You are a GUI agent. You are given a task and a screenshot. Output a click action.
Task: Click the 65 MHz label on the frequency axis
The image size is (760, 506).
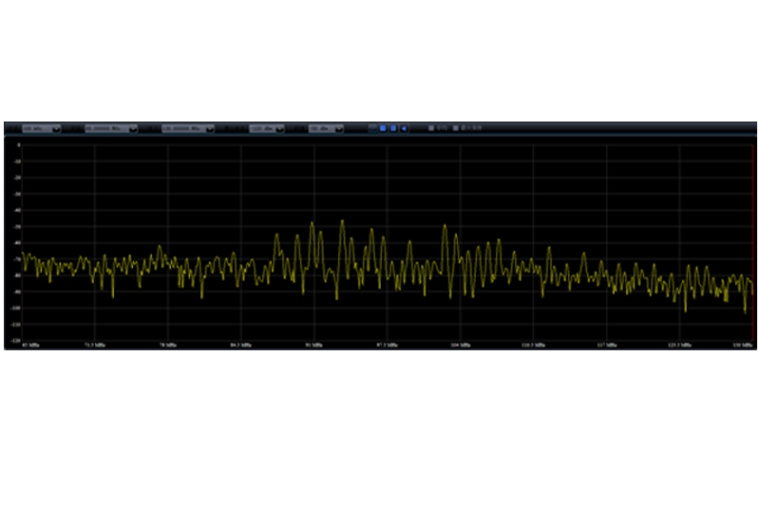pyautogui.click(x=30, y=345)
